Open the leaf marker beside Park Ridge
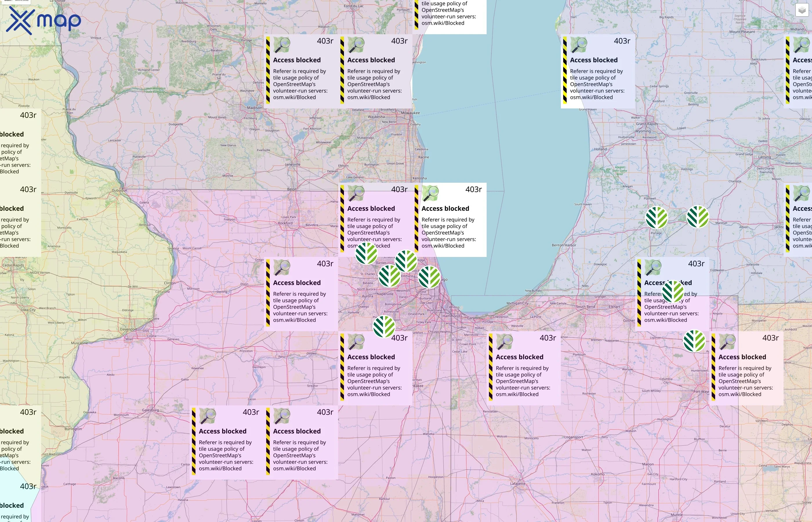The height and width of the screenshot is (522, 812). coord(406,261)
